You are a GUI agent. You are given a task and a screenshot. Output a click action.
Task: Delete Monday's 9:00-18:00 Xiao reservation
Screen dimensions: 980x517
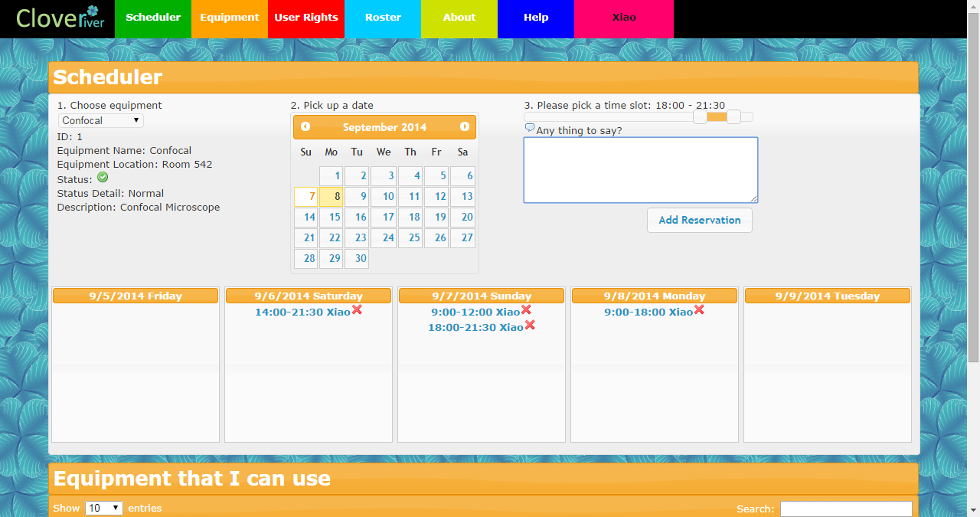pyautogui.click(x=697, y=309)
